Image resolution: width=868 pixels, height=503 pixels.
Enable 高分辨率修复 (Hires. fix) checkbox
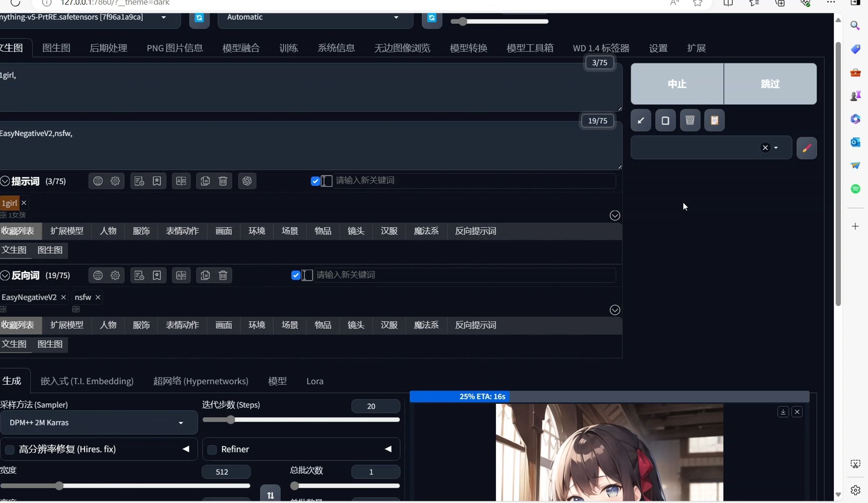10,450
